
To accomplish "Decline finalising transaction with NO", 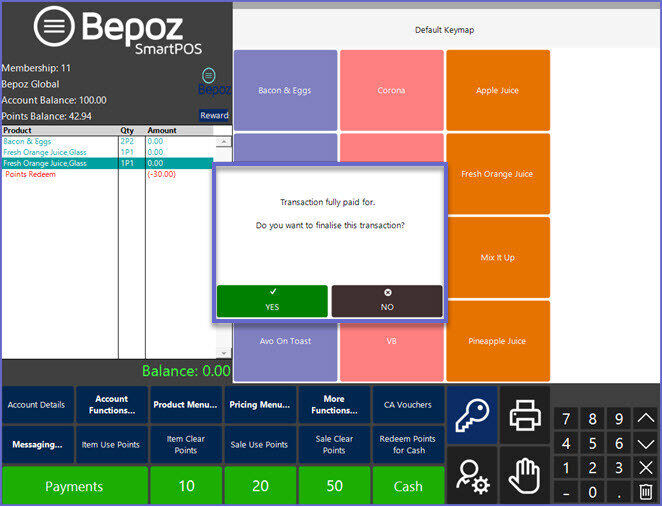I will coord(387,301).
